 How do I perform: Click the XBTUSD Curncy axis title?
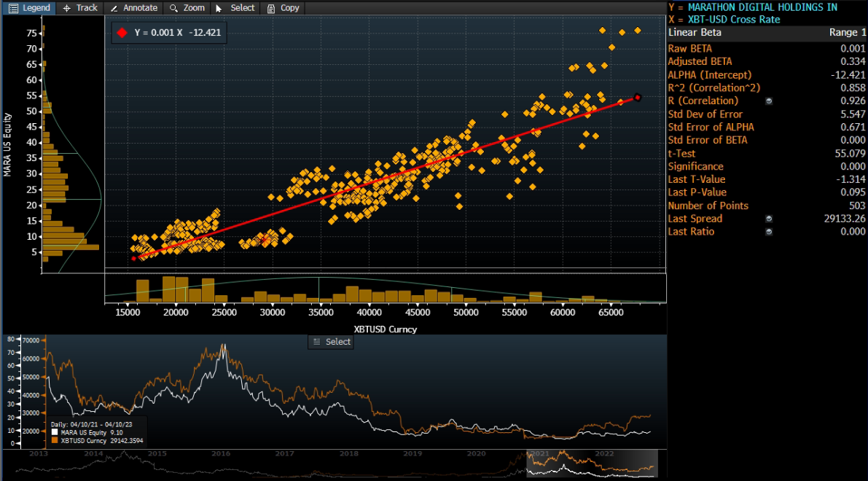point(386,329)
